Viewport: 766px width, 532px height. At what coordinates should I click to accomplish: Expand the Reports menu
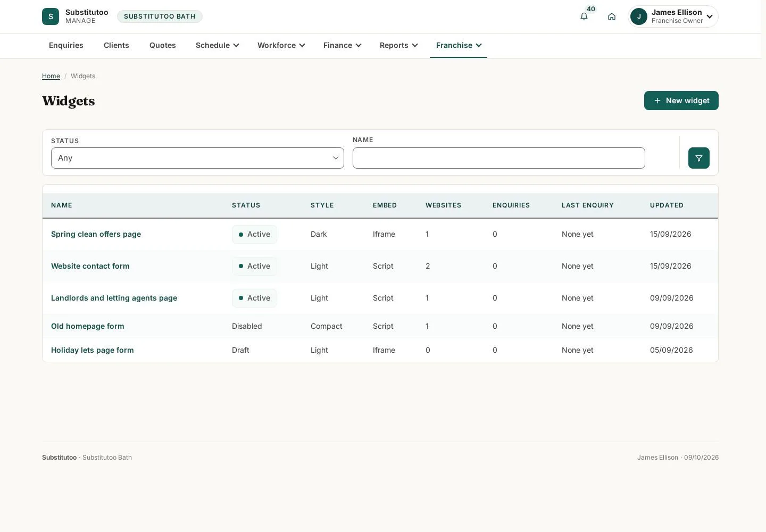(398, 45)
